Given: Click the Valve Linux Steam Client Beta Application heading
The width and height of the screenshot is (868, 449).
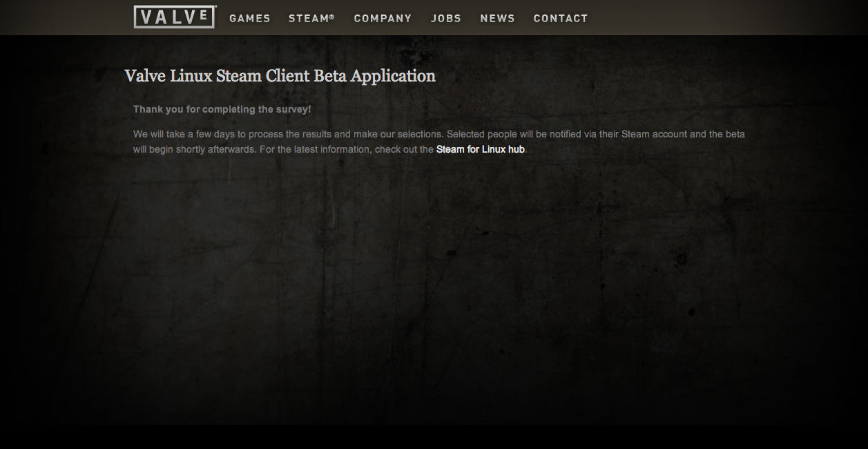Looking at the screenshot, I should point(280,76).
